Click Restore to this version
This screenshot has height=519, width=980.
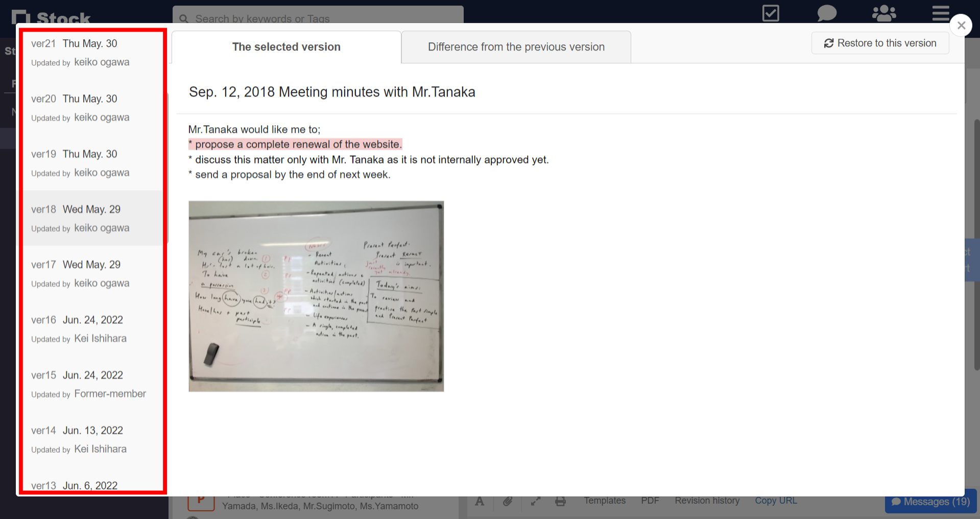[880, 43]
